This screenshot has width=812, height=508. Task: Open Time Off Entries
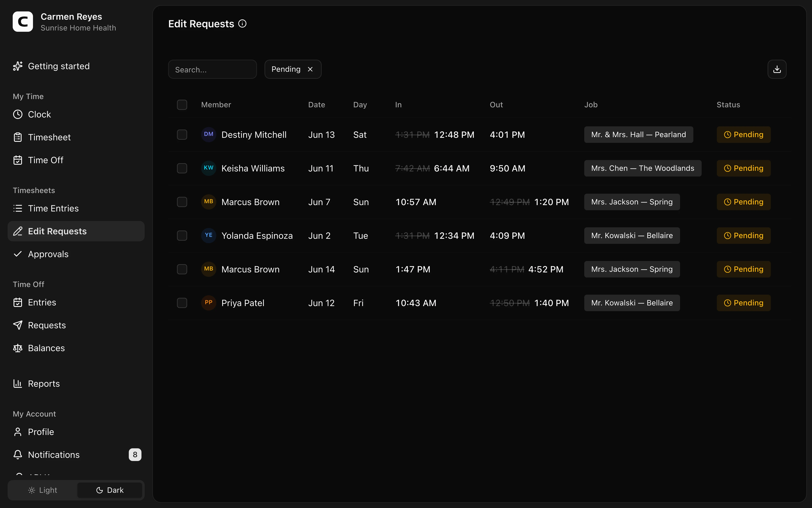[x=76, y=302]
